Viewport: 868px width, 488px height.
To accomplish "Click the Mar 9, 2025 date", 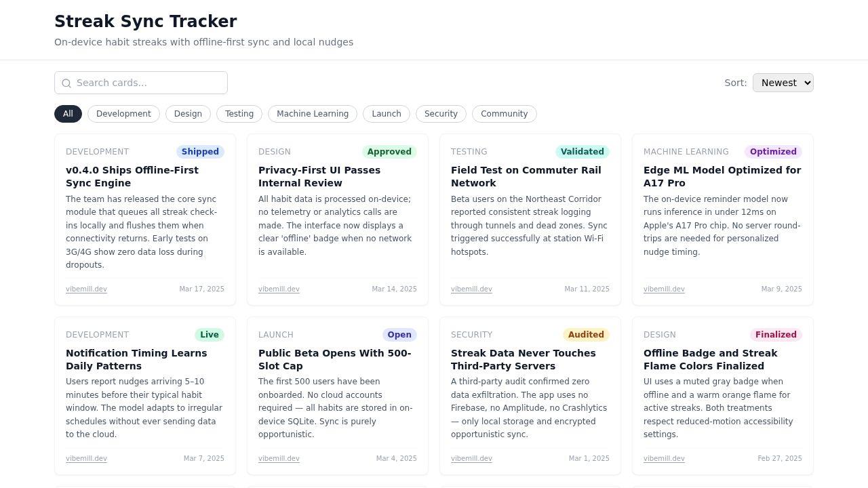I will (781, 289).
